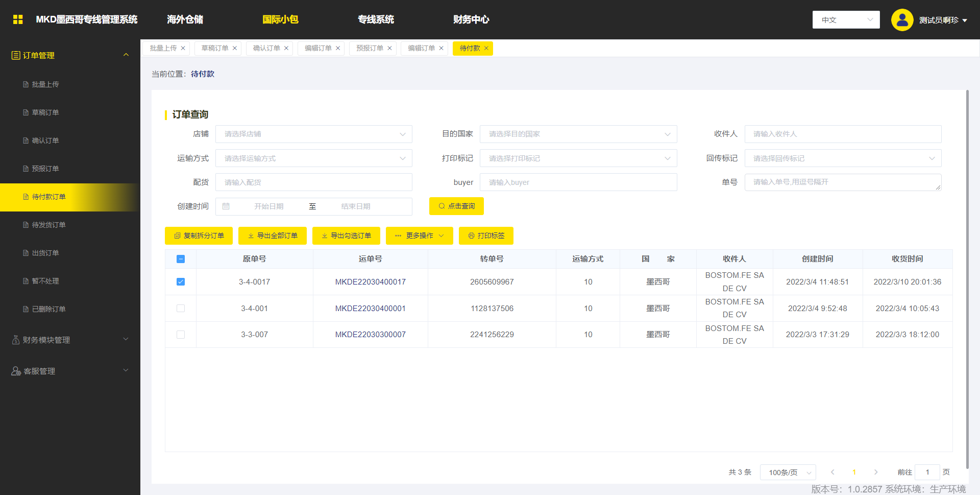Check the row for order 3-3-007
The height and width of the screenshot is (495, 980).
181,335
